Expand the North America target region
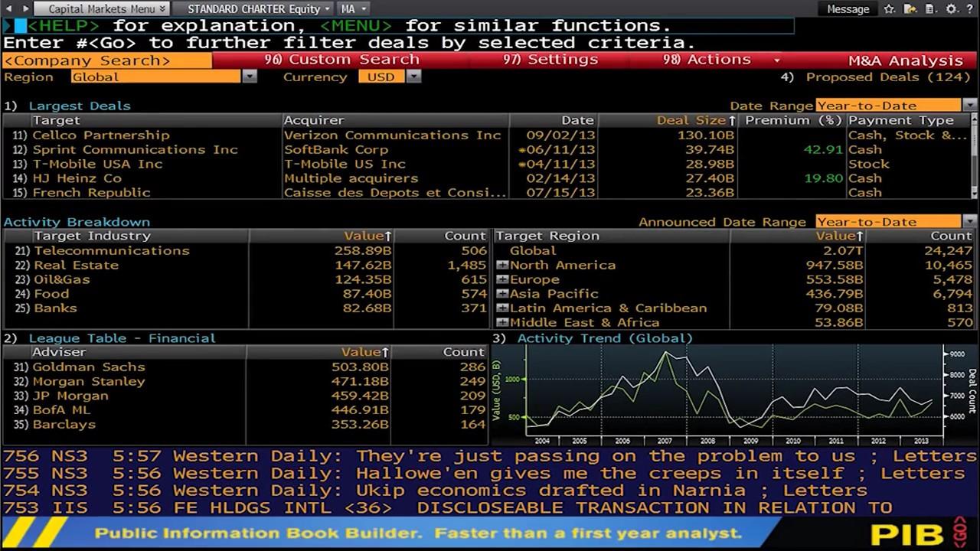The height and width of the screenshot is (551, 980). [501, 265]
